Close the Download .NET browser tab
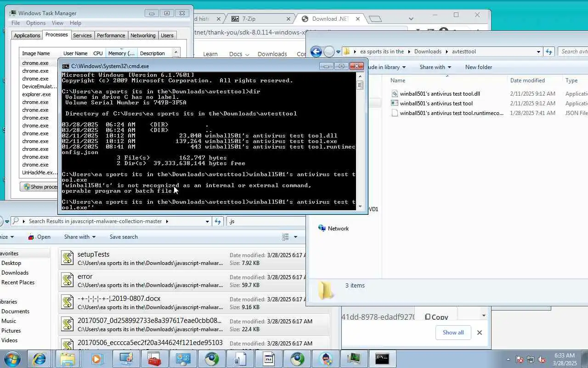This screenshot has width=588, height=368. click(358, 19)
